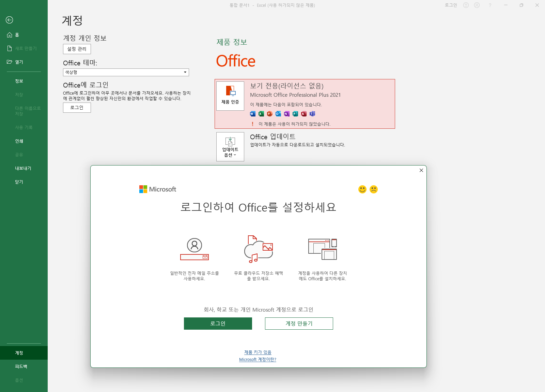Go back using the circular back arrow
Viewport: 545px width, 392px height.
(10, 20)
